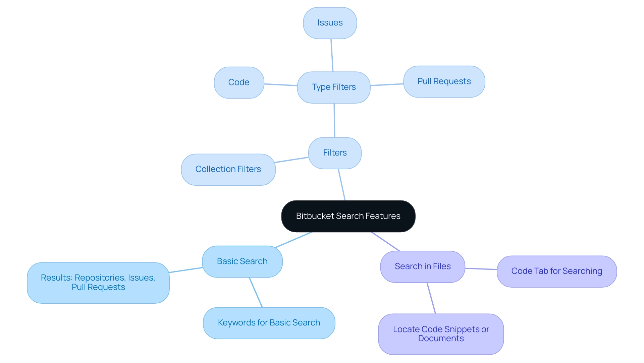Select background color of central node
The width and height of the screenshot is (644, 363).
pos(349,216)
